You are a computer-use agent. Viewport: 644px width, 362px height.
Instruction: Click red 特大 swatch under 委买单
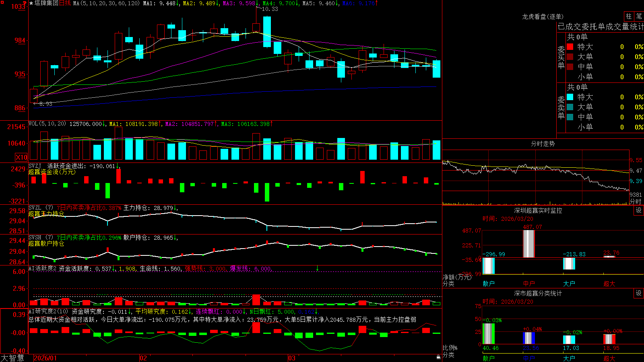coord(570,47)
